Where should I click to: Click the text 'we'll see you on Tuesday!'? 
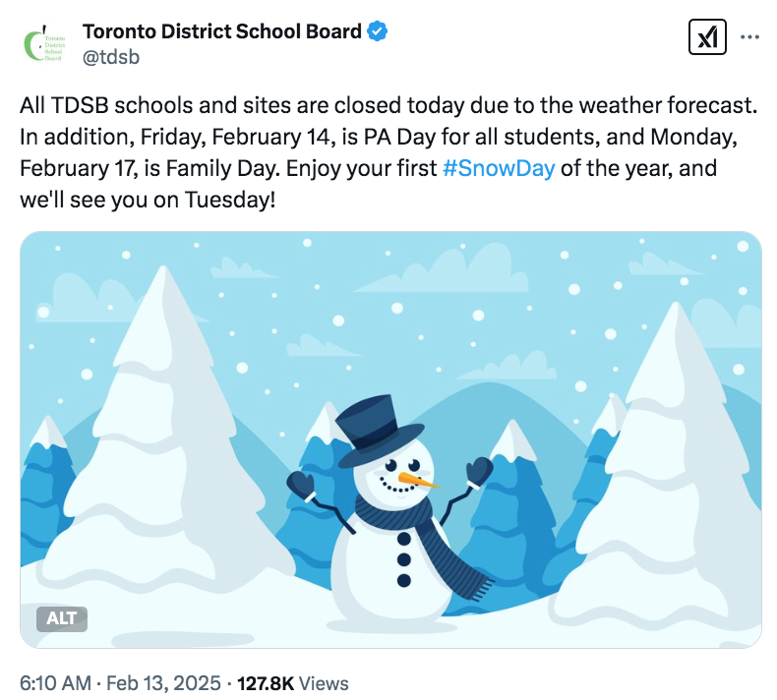[x=148, y=201]
